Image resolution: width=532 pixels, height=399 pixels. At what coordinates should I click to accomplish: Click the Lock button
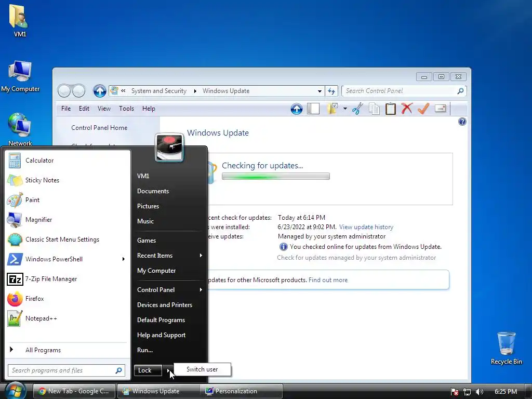tap(148, 370)
